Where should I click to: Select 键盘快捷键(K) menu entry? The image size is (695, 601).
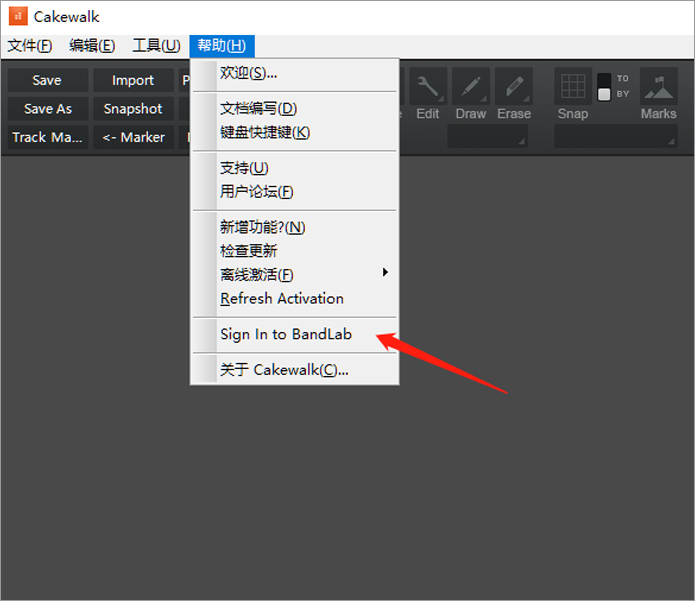[295, 132]
